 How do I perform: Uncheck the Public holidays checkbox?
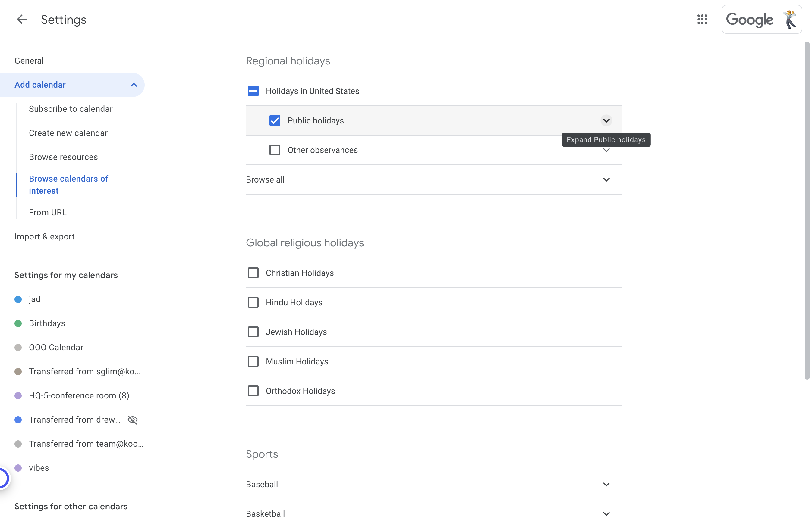tap(275, 121)
